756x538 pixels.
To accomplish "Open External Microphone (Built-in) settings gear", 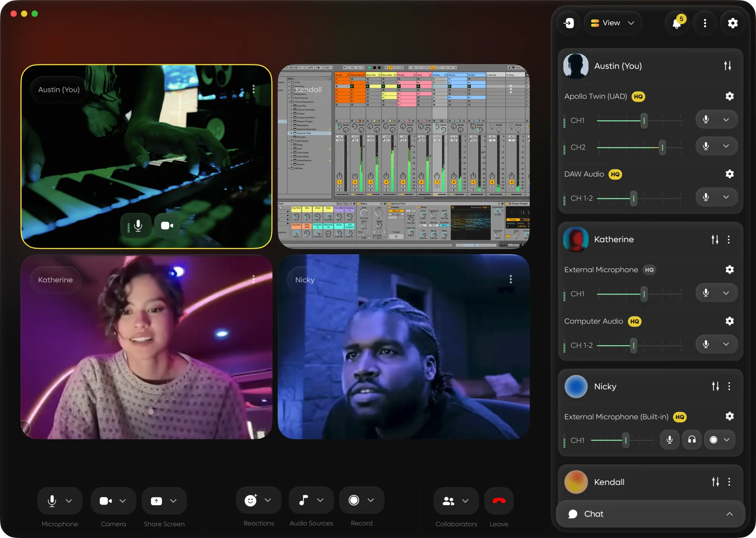I will tap(730, 416).
